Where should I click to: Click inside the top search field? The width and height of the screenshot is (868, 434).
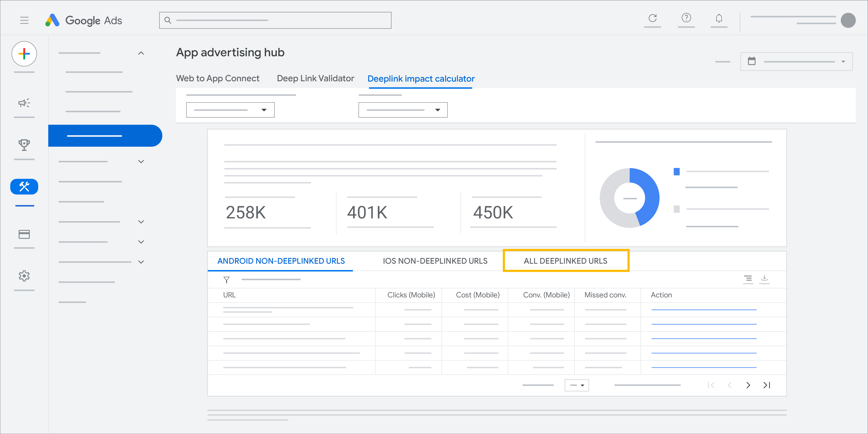(275, 20)
